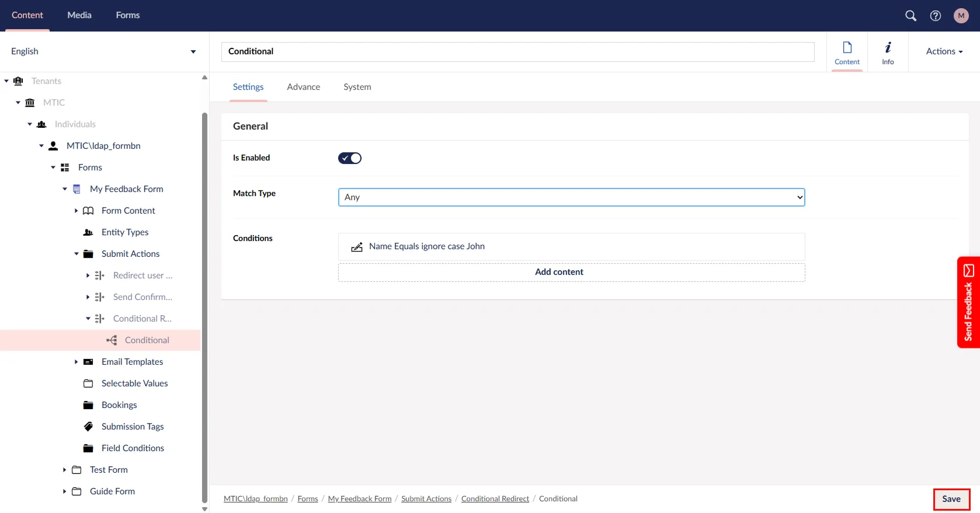
Task: Open the search magnifier icon
Action: coord(911,16)
